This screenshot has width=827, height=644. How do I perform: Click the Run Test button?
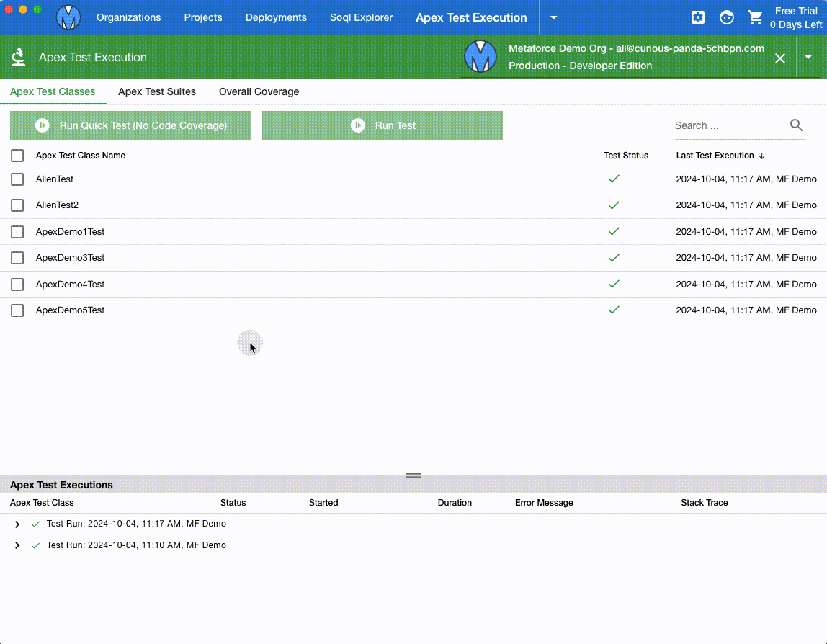click(x=383, y=125)
